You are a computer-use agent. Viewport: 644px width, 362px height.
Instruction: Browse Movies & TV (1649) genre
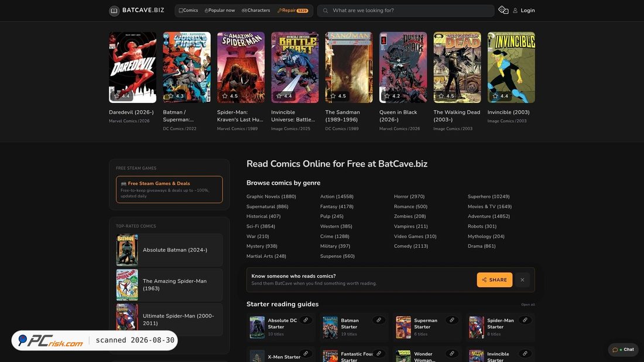[489, 206]
